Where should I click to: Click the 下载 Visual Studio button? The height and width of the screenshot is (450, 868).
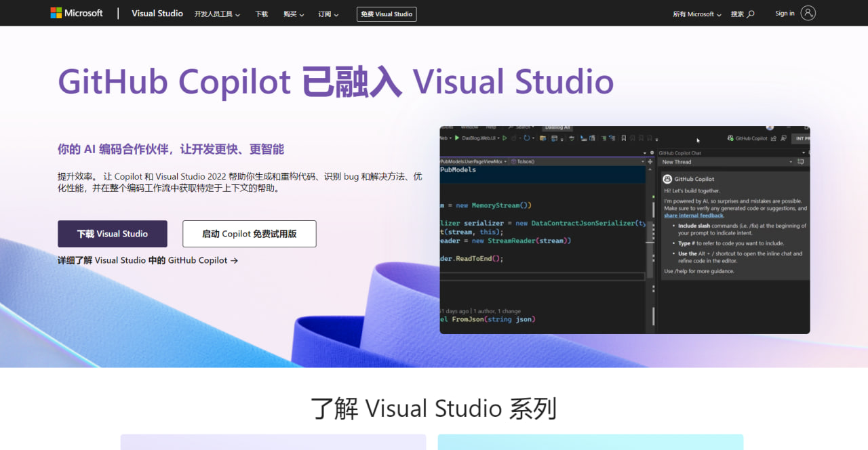click(x=113, y=234)
